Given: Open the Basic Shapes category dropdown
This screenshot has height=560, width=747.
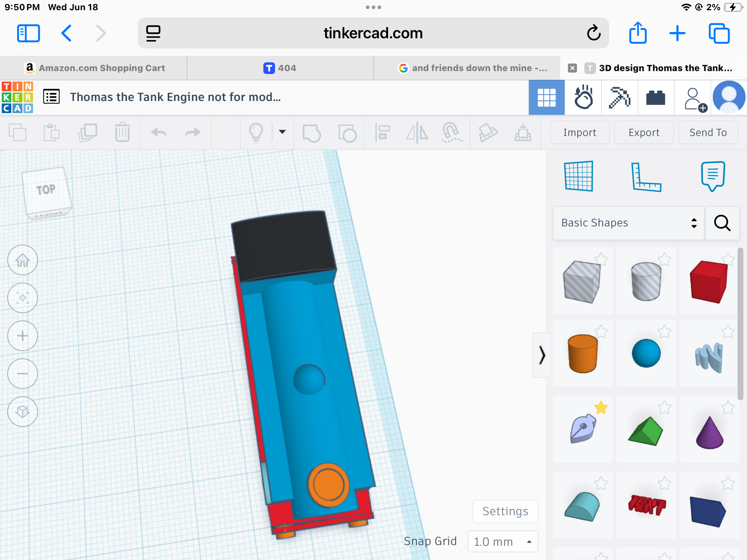Looking at the screenshot, I should 629,223.
